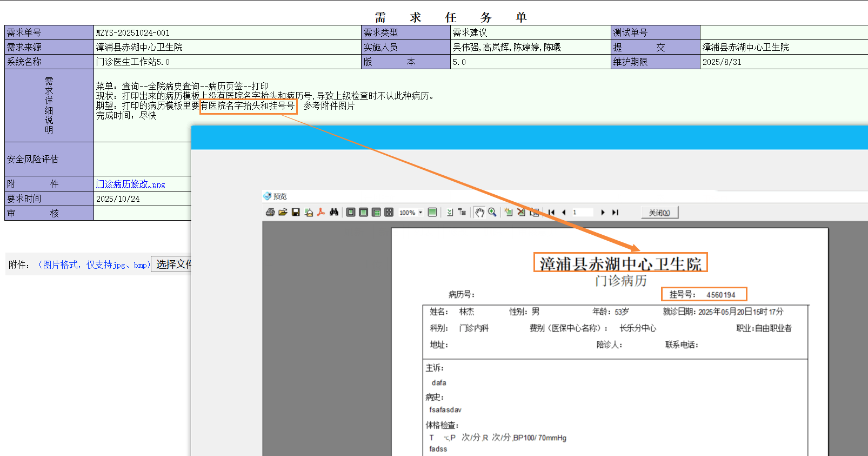Screen dimensions: 868x456
Task: Click the 职业:自由职业者 text
Action: coord(764,328)
